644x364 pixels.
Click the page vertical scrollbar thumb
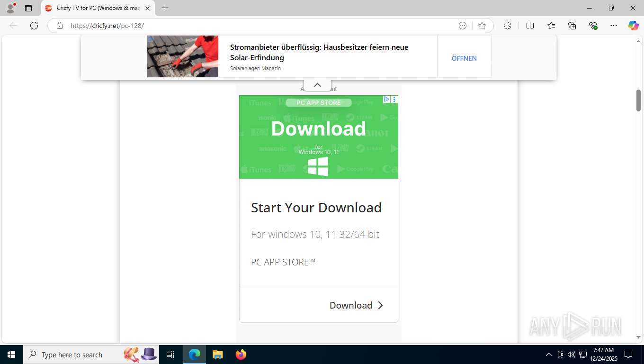click(x=638, y=100)
